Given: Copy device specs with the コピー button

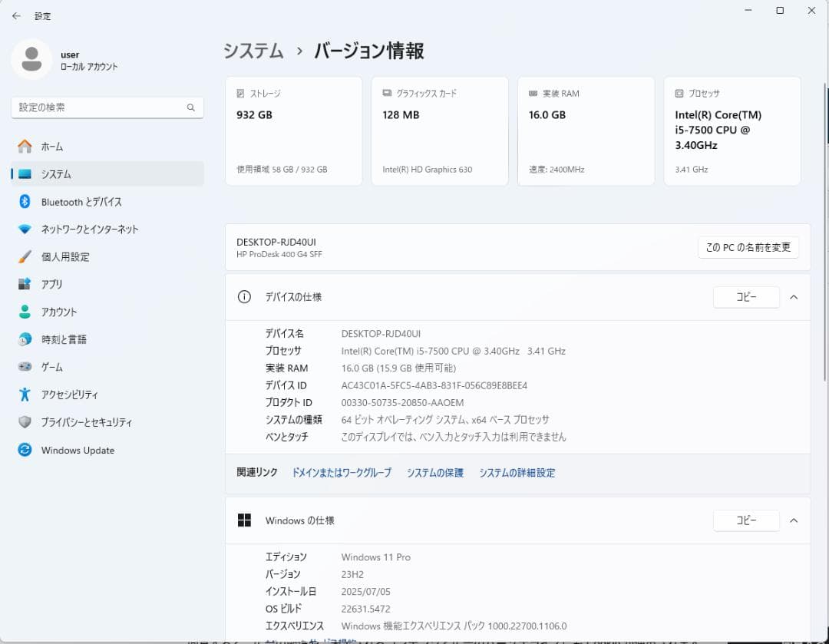Looking at the screenshot, I should pos(746,297).
